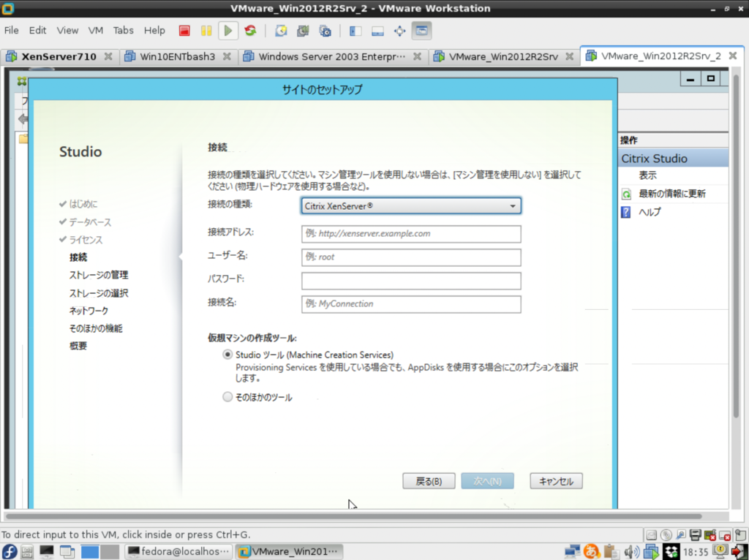Viewport: 749px width, 560px height.
Task: Enter full screen mode with the arrows icon
Action: click(x=399, y=31)
